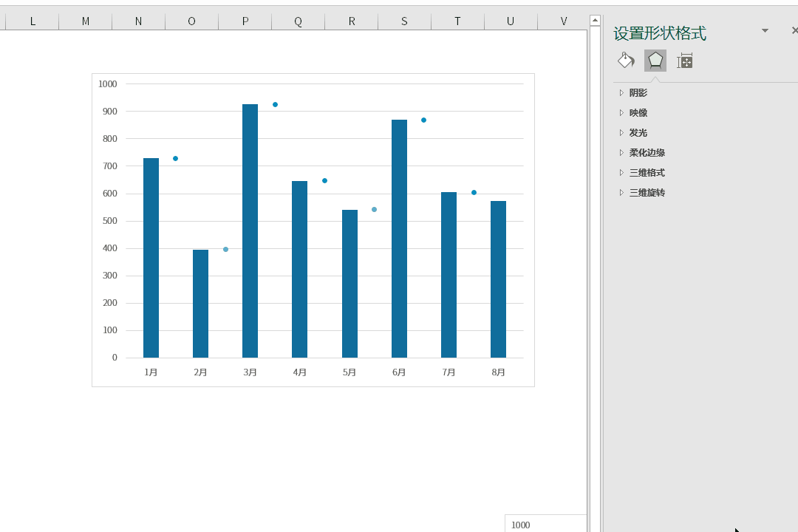The image size is (798, 532).
Task: Open the Size & Properties icon tab
Action: [x=684, y=61]
